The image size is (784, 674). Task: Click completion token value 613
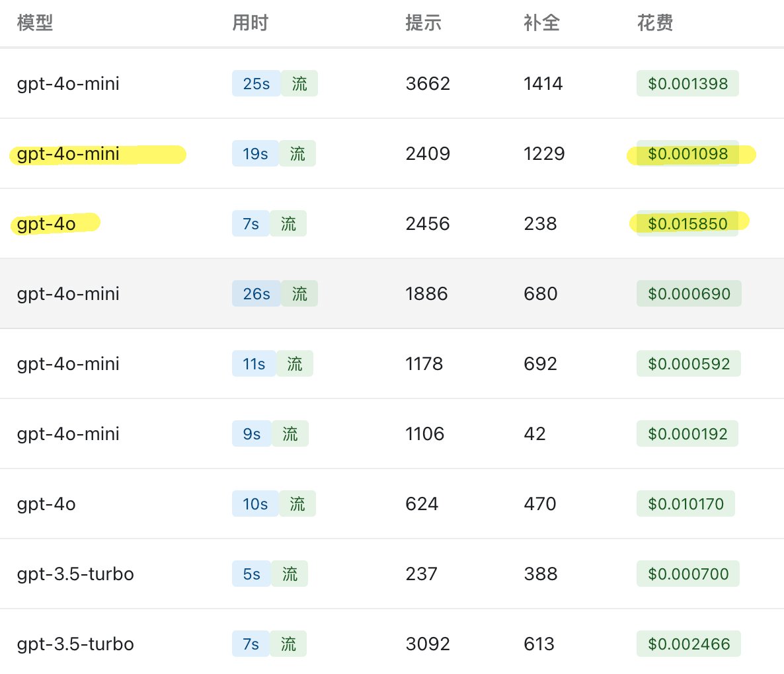[x=539, y=643]
